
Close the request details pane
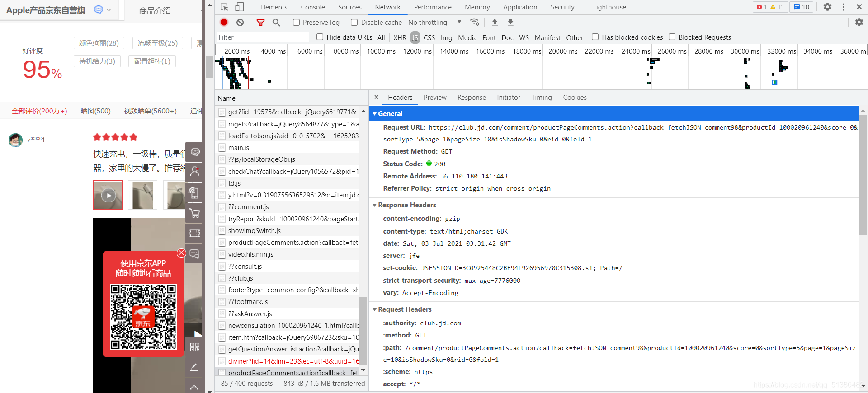click(x=376, y=97)
